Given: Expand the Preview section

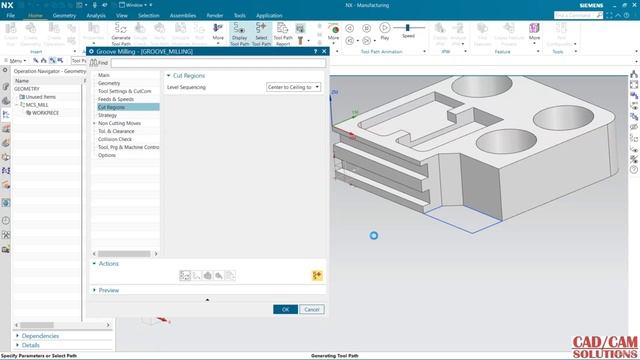Looking at the screenshot, I should (94, 290).
